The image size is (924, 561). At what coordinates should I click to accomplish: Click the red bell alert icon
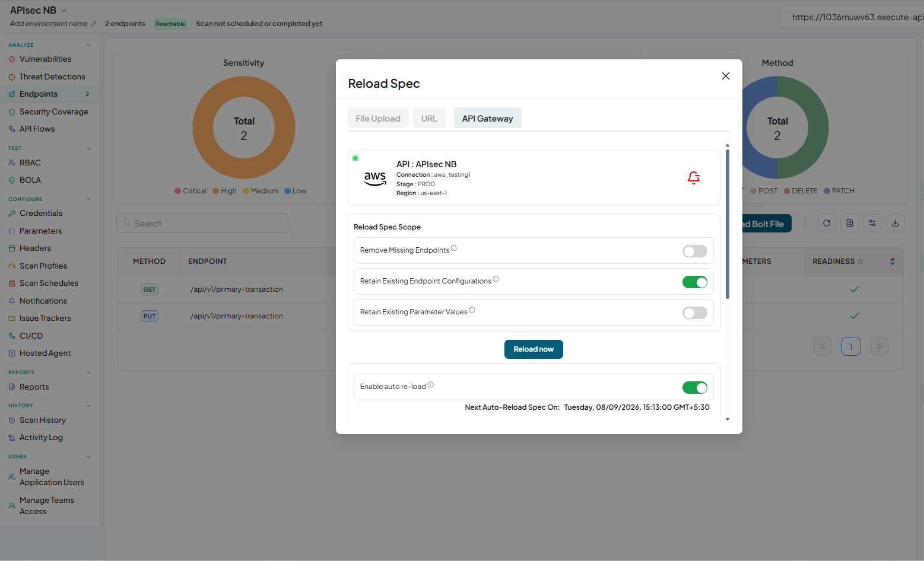coord(694,178)
